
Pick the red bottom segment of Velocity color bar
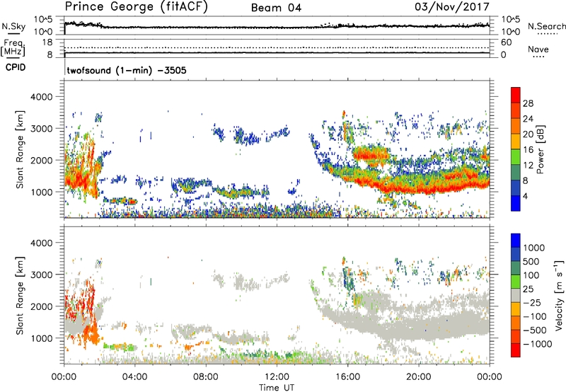point(516,350)
